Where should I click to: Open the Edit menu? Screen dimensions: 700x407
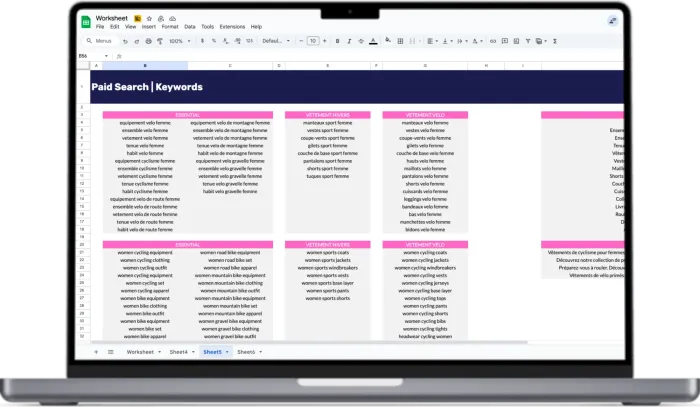point(115,27)
